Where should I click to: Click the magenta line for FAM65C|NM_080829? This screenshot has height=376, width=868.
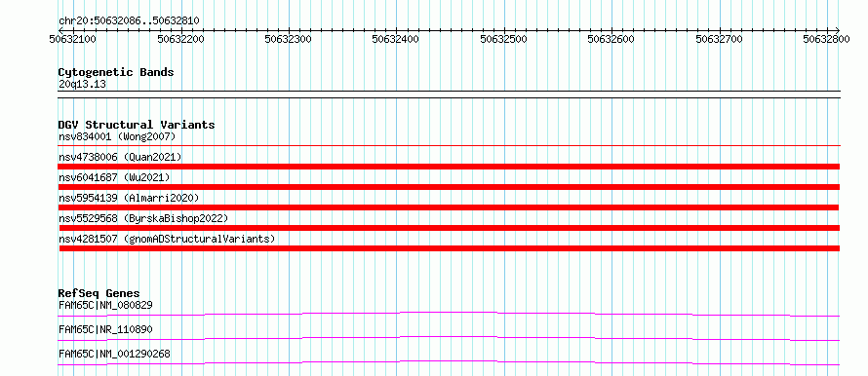click(x=449, y=314)
